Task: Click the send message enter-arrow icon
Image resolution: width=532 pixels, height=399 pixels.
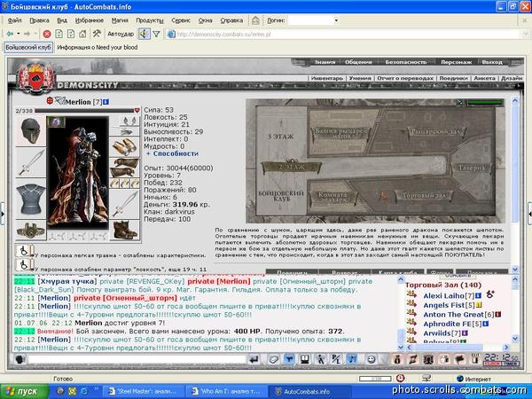Action: tap(254, 359)
